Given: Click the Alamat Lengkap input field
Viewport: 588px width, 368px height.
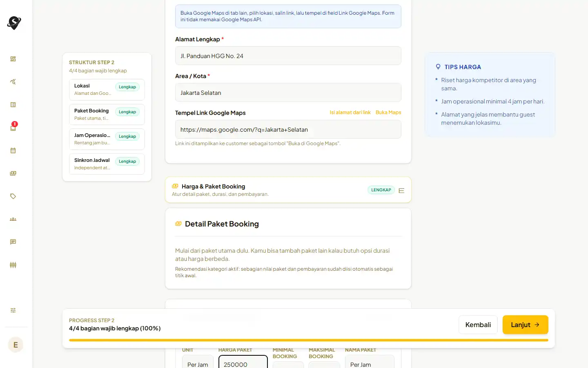Looking at the screenshot, I should [x=288, y=56].
